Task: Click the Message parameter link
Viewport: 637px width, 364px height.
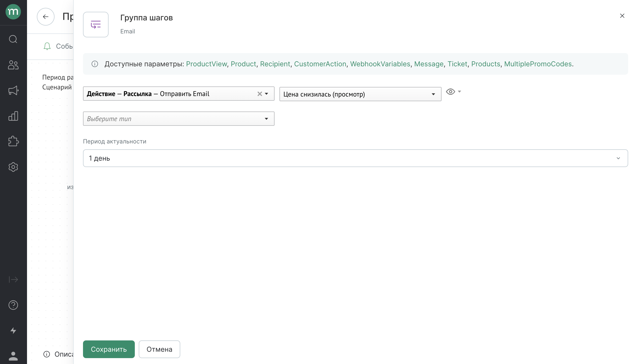Action: [429, 64]
